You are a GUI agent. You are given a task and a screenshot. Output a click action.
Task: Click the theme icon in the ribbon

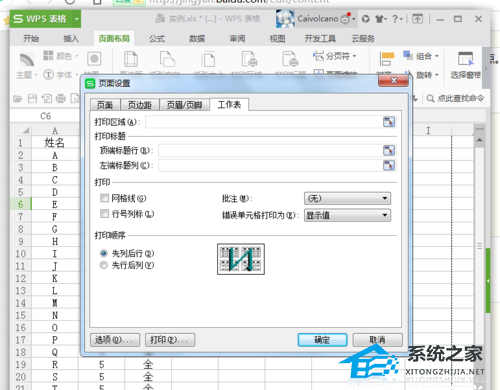(26, 60)
